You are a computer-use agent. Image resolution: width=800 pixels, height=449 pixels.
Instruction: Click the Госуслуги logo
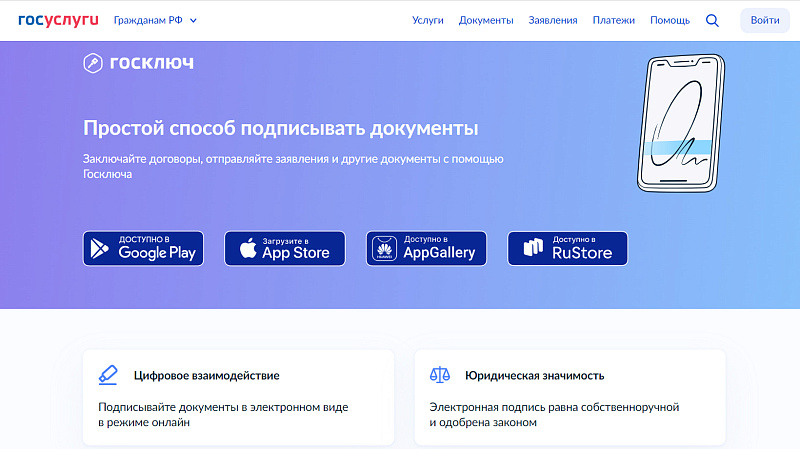58,20
